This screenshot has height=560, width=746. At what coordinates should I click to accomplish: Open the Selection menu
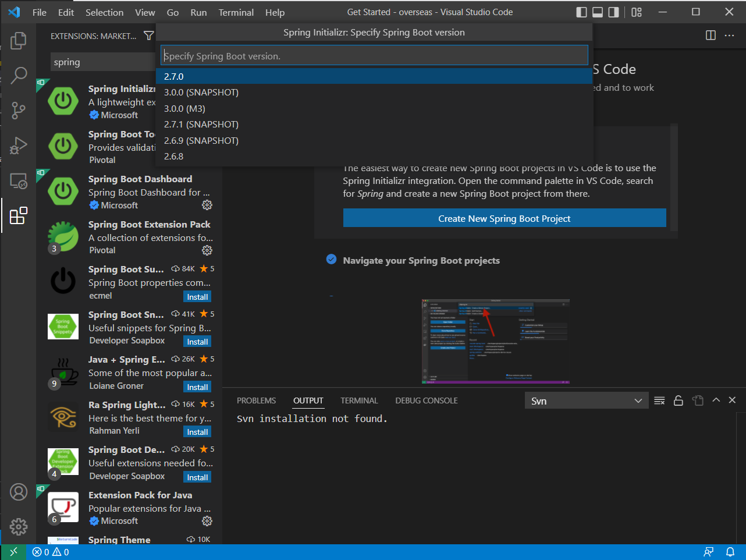tap(104, 12)
